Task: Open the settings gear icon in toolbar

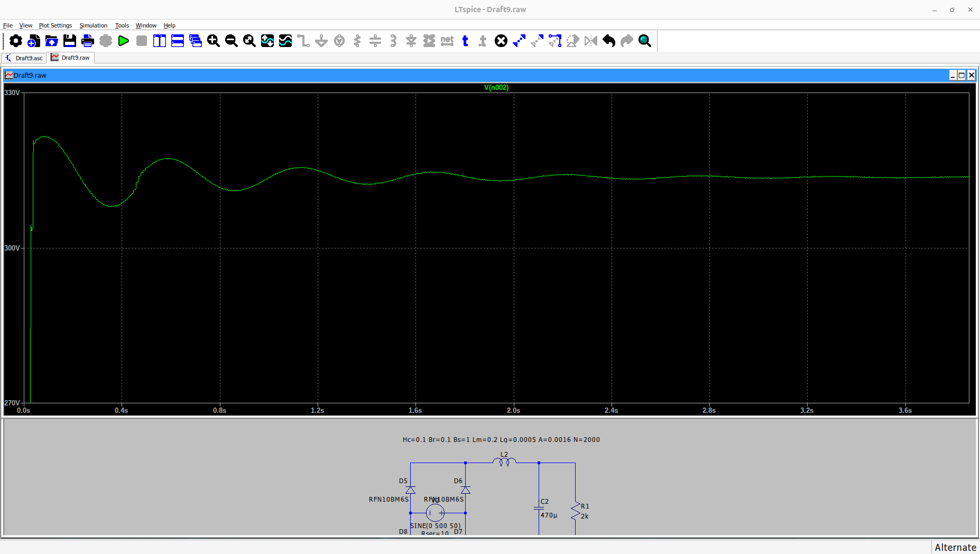Action: point(16,41)
